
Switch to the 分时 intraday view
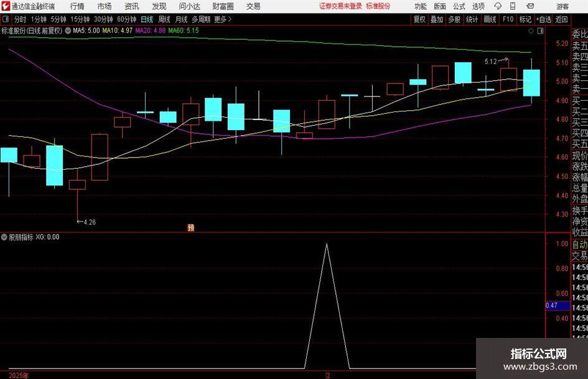tap(20, 19)
